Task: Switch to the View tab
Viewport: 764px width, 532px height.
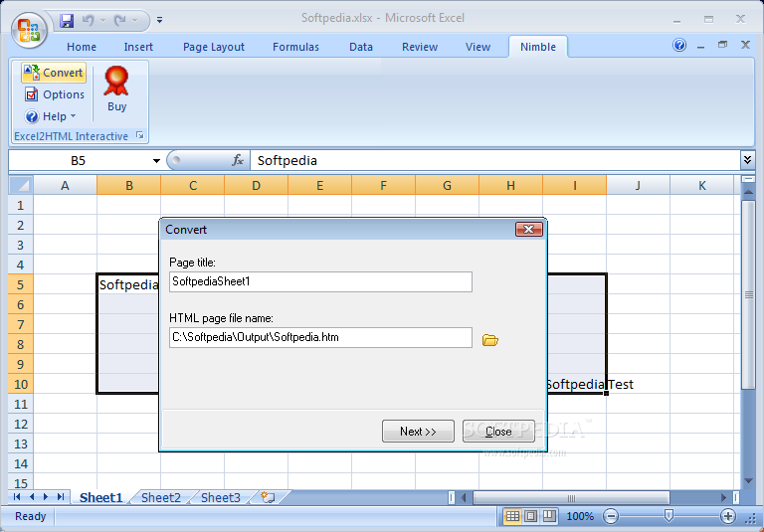Action: click(477, 47)
